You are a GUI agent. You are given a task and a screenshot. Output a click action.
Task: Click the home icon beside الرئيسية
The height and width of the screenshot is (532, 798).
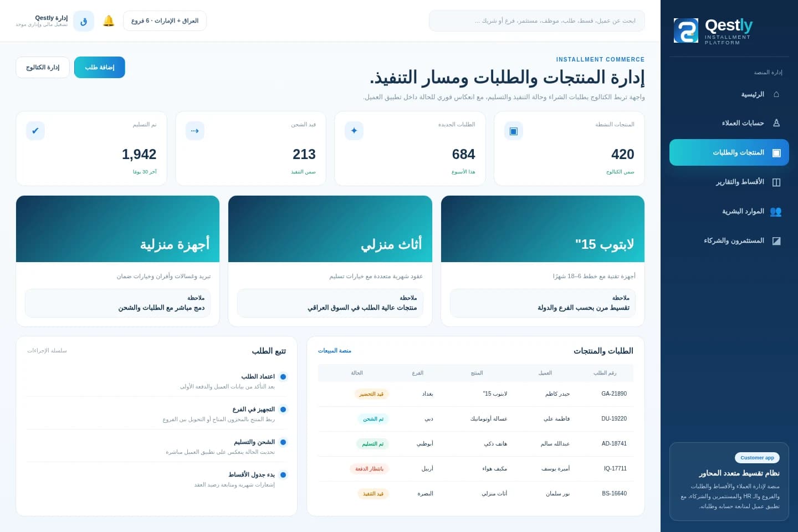[x=776, y=94]
